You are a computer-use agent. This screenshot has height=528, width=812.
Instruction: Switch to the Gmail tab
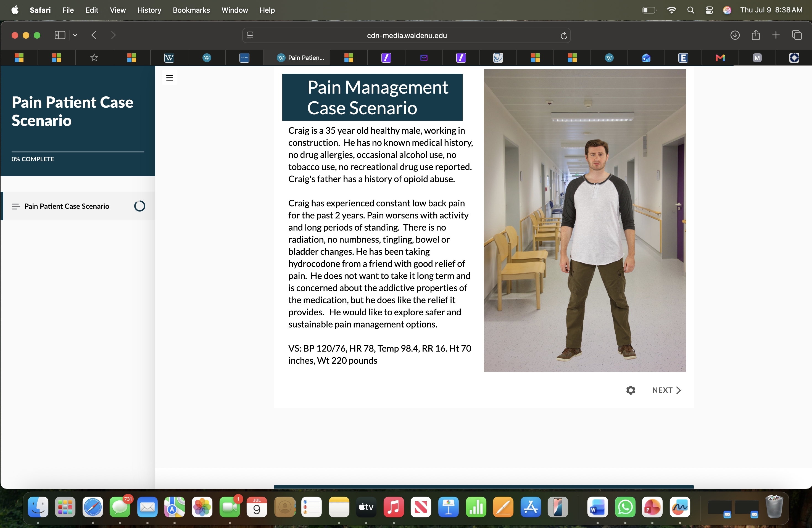pos(720,58)
